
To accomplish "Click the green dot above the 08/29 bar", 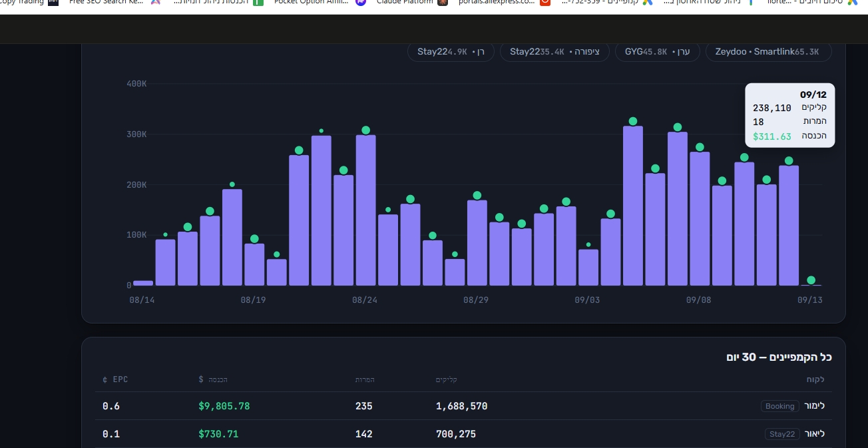I will 477,196.
